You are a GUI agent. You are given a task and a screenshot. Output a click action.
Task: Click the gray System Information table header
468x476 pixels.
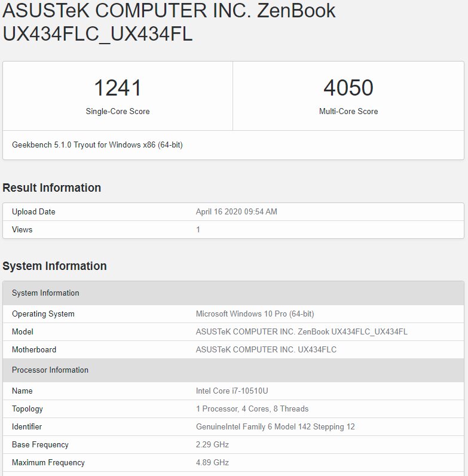233,293
